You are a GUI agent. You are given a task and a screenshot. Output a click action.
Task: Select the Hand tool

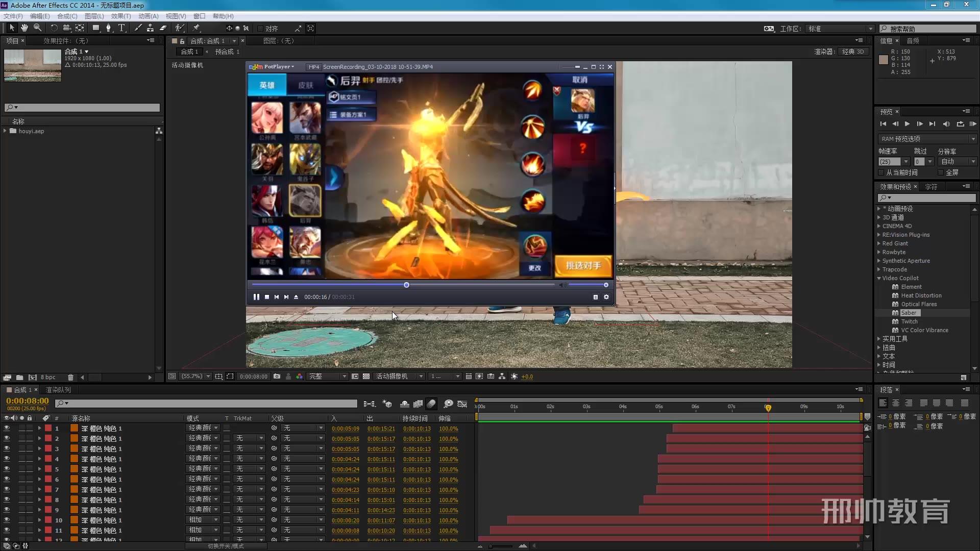24,28
